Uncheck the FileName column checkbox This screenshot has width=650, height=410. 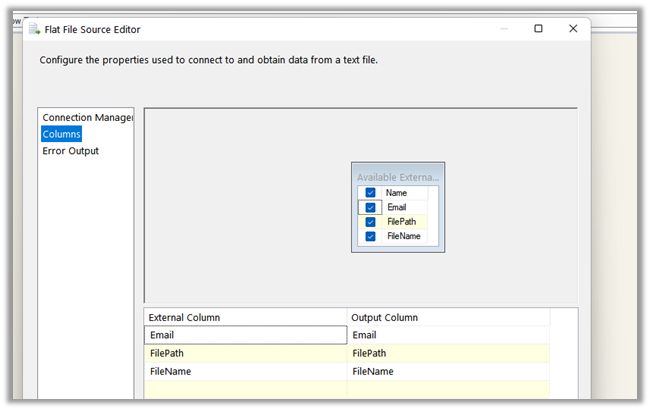pyautogui.click(x=370, y=237)
